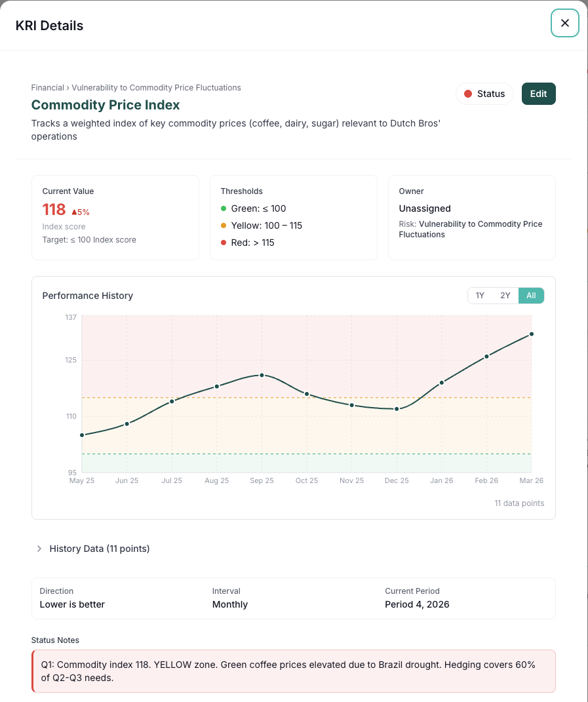
Task: Click the red Status indicator dot
Action: tap(469, 94)
